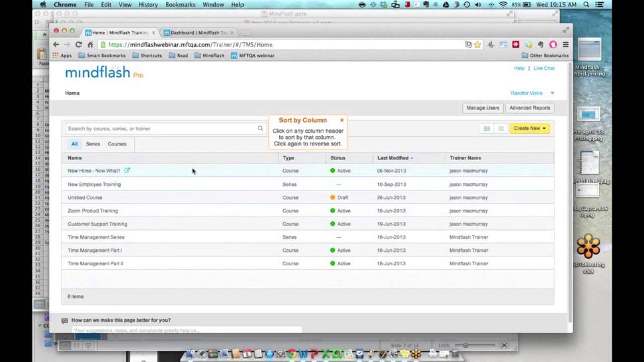Open the Untitled Course draft row

point(308,198)
